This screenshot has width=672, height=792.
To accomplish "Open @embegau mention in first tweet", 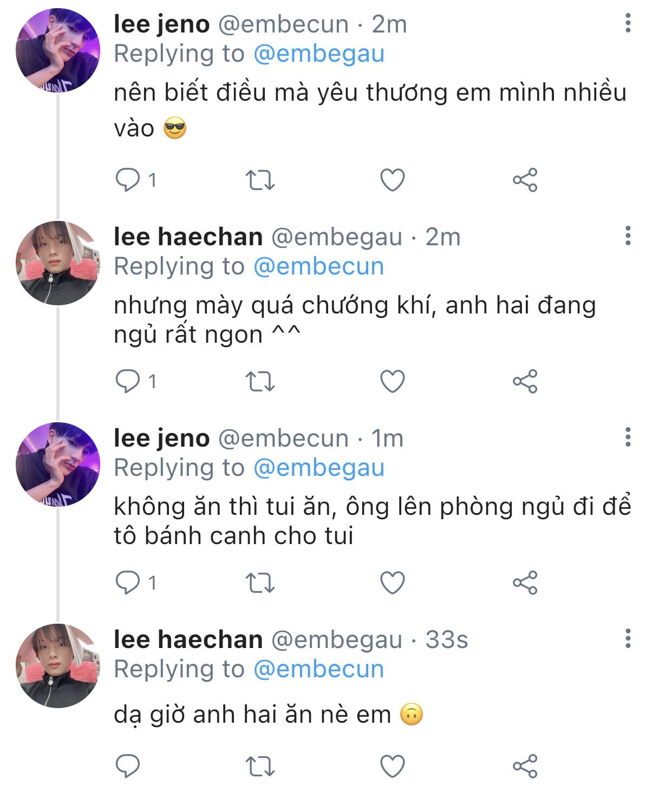I will click(x=318, y=54).
